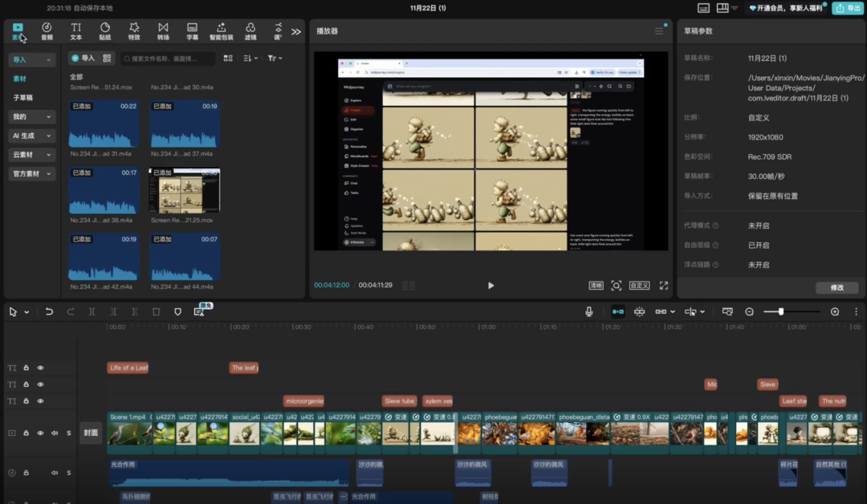Click the fullscreen icon in the player
867x504 pixels.
[664, 285]
